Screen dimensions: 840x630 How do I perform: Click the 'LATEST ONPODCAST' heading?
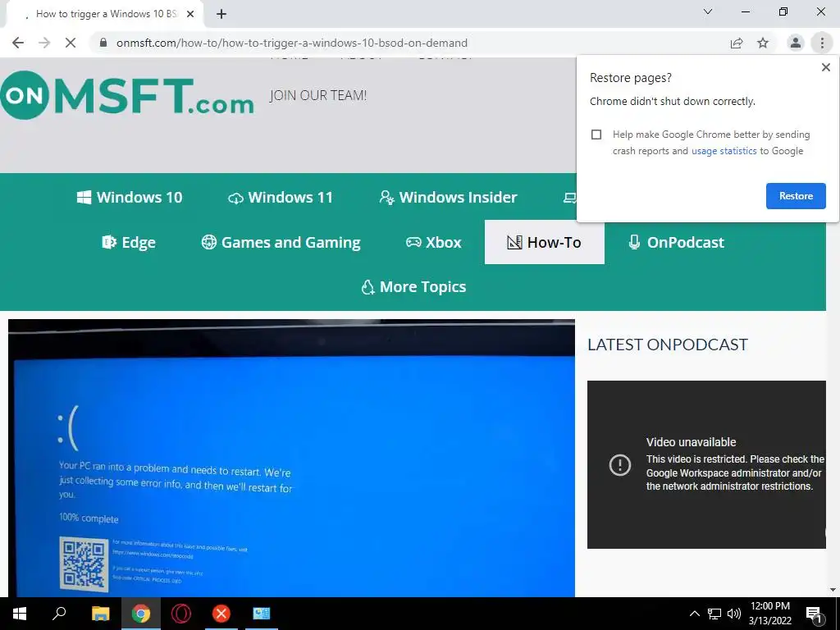pyautogui.click(x=668, y=345)
